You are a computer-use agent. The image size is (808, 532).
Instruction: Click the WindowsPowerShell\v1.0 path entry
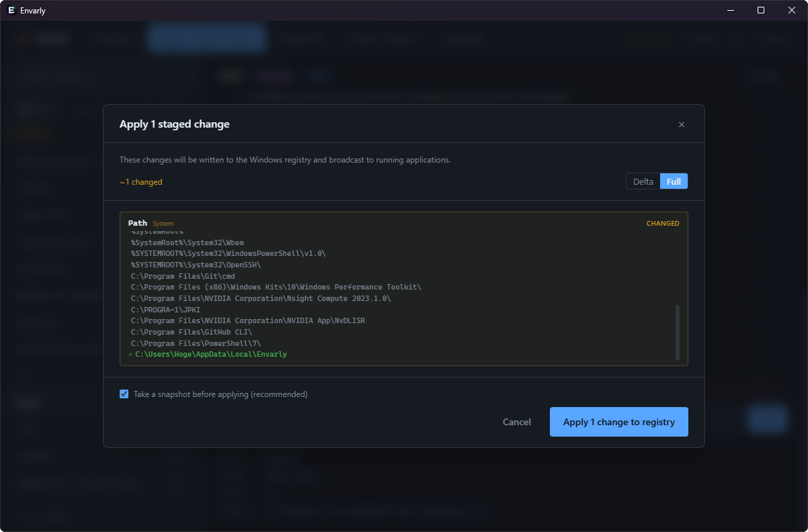click(x=228, y=253)
